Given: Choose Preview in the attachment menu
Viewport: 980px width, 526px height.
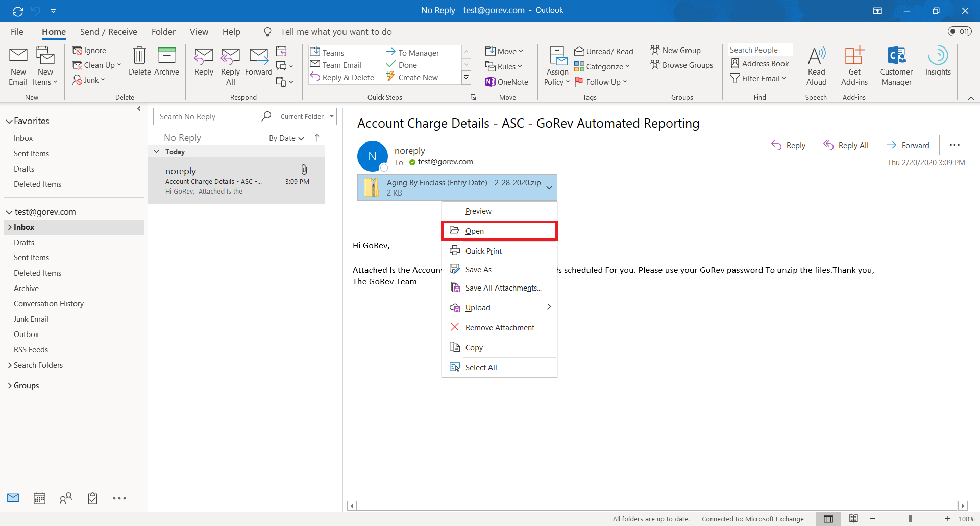Looking at the screenshot, I should (499, 211).
